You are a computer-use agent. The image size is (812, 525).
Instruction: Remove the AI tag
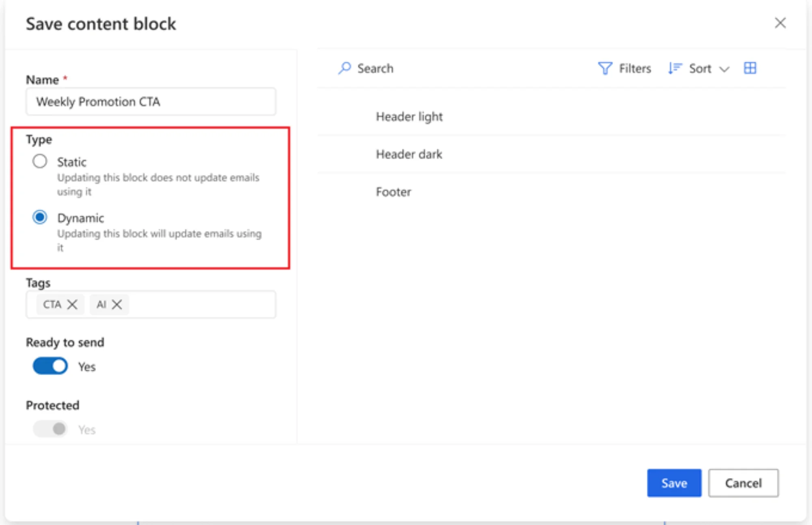pos(118,304)
